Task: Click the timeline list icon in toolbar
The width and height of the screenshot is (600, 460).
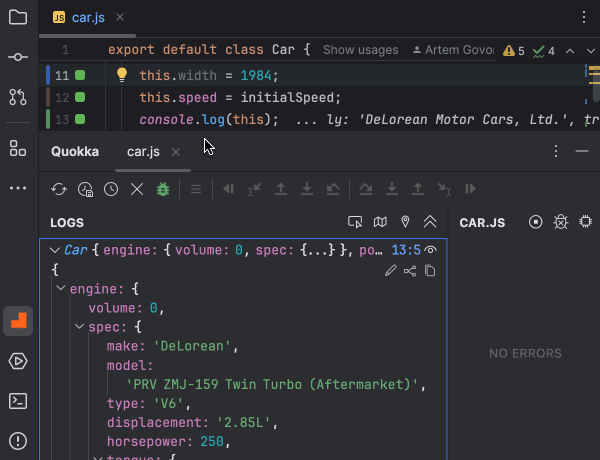Action: [196, 189]
